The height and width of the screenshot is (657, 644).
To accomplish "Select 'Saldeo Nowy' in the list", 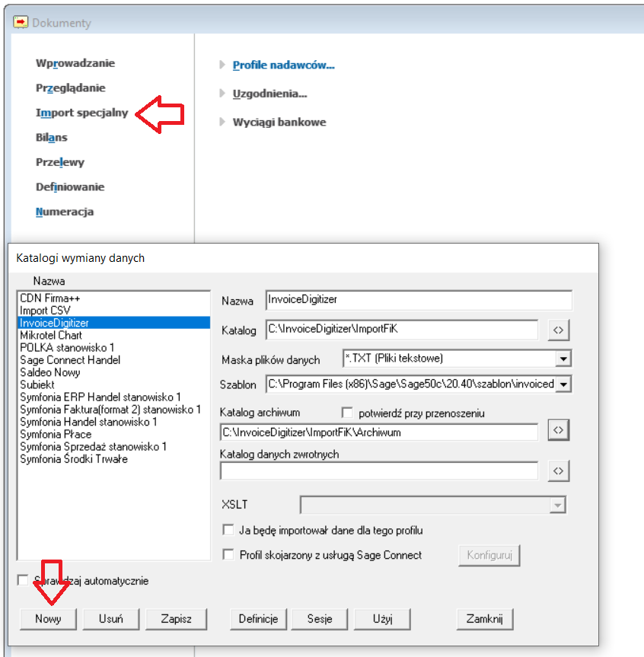I will (50, 372).
